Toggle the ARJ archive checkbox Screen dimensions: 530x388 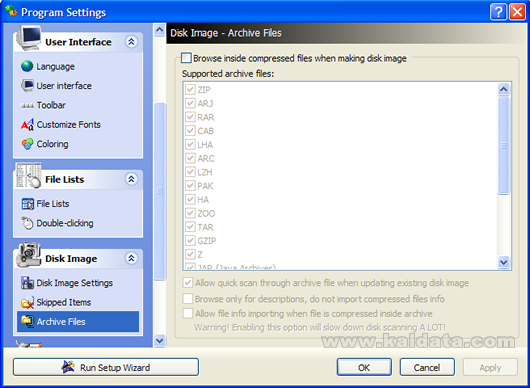pyautogui.click(x=190, y=103)
